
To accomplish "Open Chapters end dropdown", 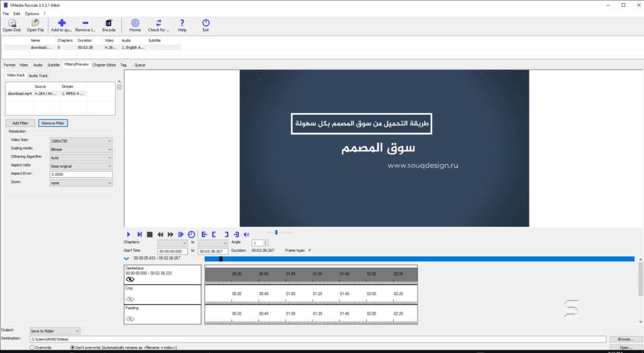I will (x=213, y=242).
